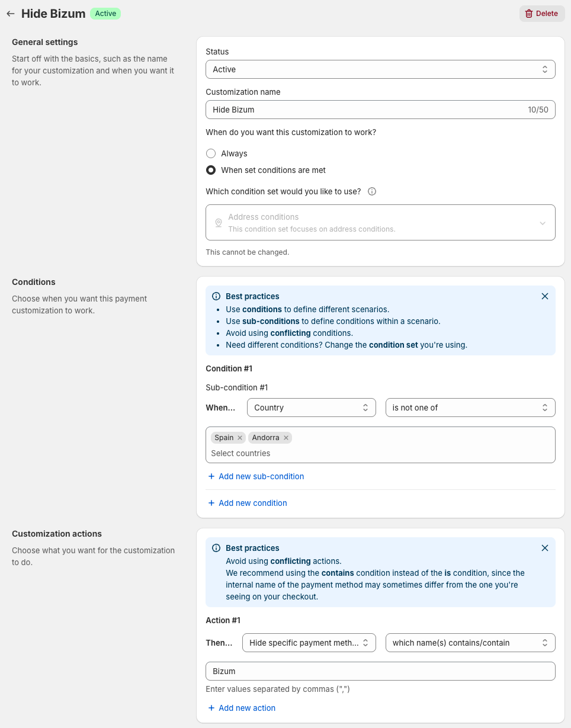
Task: Remove the Spain country tag
Action: [240, 438]
